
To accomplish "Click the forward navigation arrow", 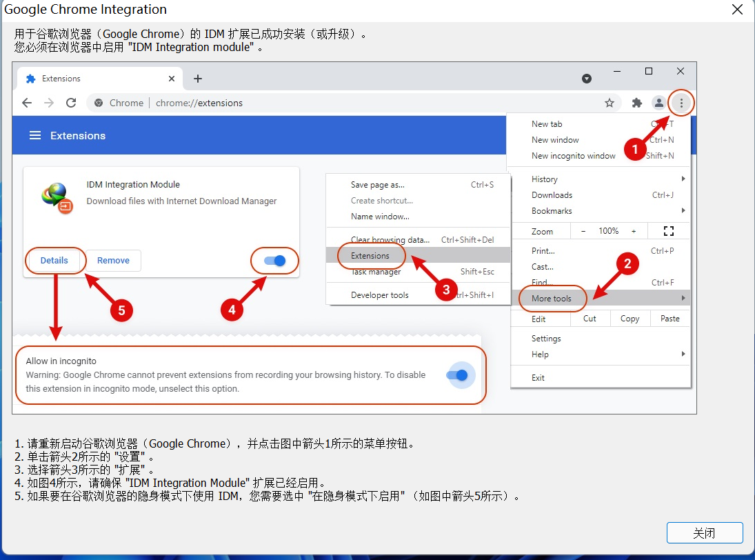I will pyautogui.click(x=49, y=103).
